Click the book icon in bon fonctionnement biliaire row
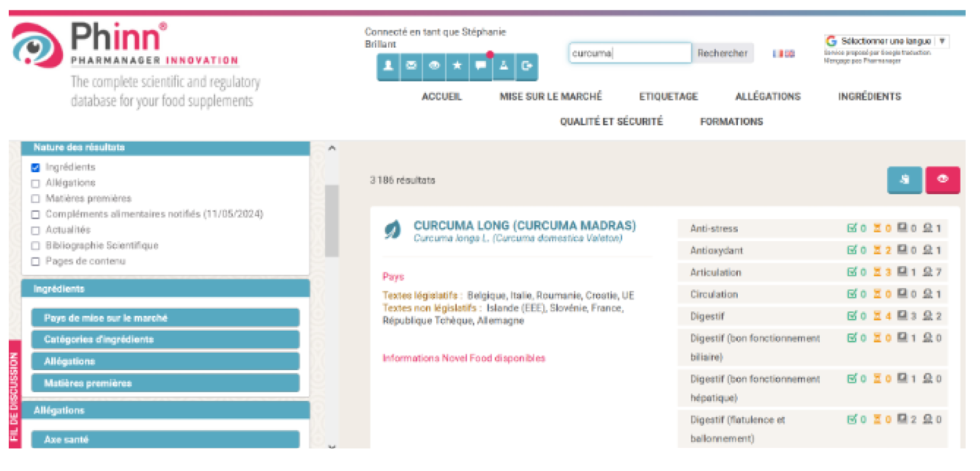The width and height of the screenshot is (980, 471). pyautogui.click(x=902, y=338)
